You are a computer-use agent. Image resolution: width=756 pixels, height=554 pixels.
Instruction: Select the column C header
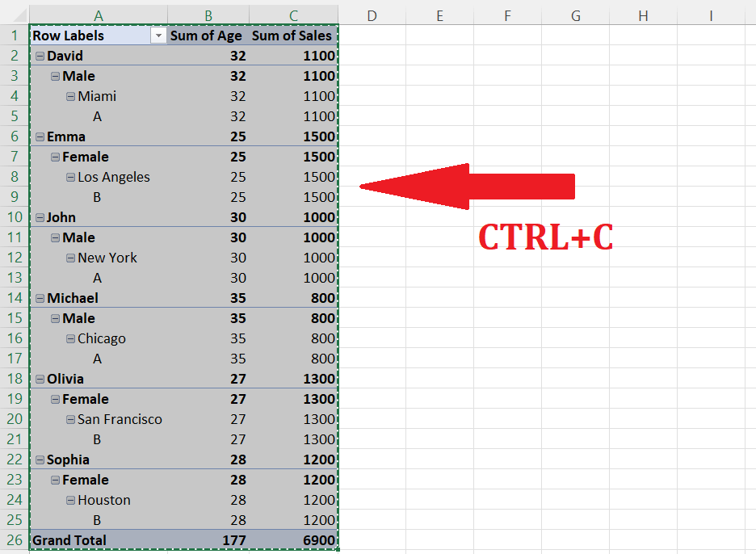[x=293, y=13]
